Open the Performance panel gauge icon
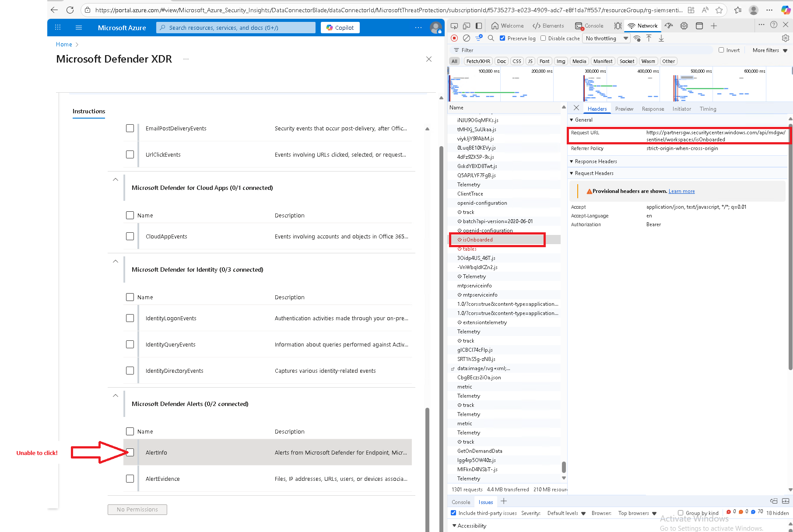The image size is (793, 532). [669, 26]
